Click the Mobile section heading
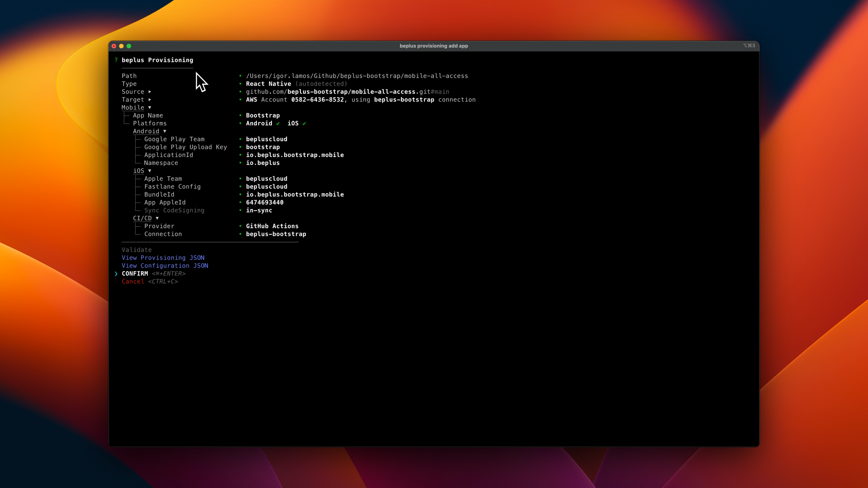Screen dimensions: 868x488 click(x=133, y=108)
